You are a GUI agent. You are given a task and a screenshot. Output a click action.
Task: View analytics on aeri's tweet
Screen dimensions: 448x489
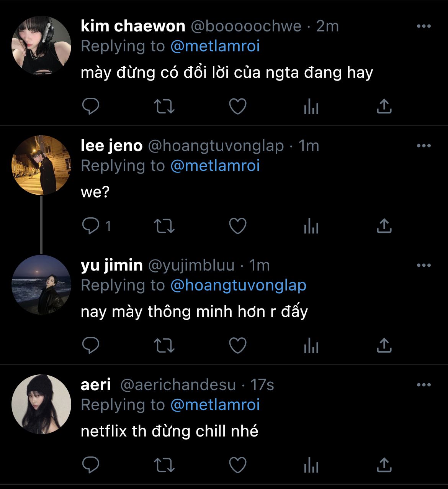click(311, 465)
